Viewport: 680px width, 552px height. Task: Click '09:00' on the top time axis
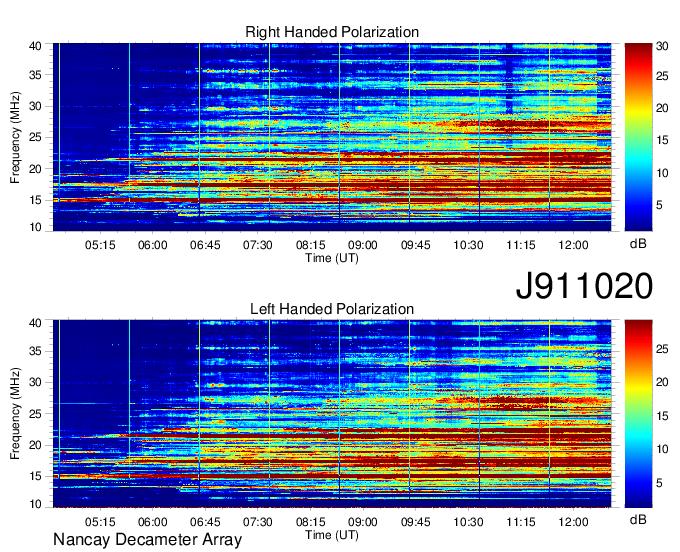363,245
